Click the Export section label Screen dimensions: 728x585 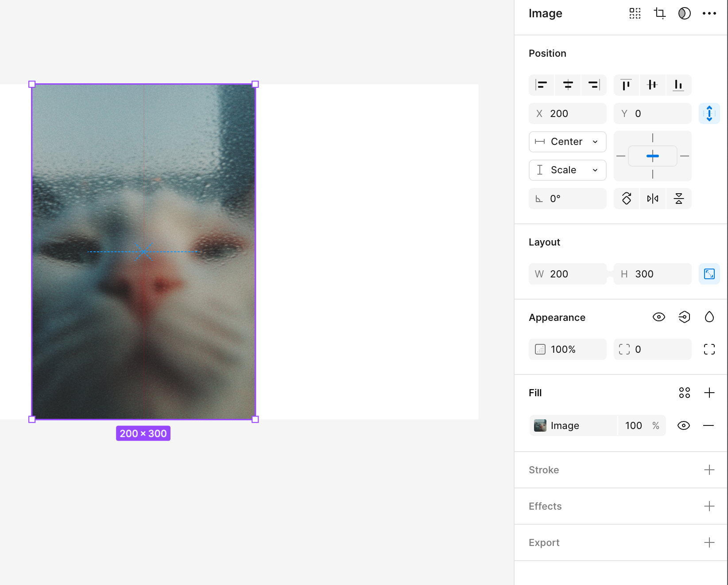click(x=544, y=542)
